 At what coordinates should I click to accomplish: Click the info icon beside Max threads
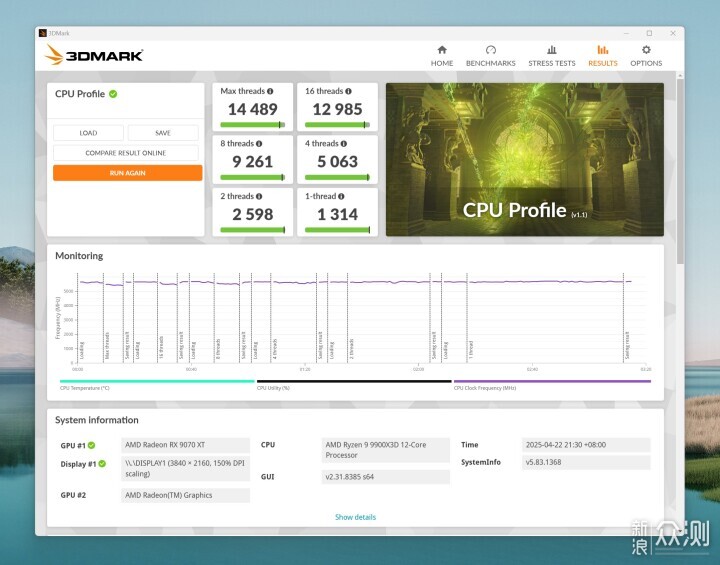pos(270,91)
